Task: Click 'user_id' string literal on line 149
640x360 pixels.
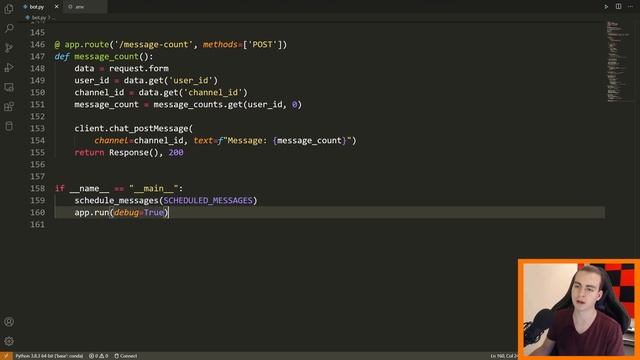Action: [191, 80]
